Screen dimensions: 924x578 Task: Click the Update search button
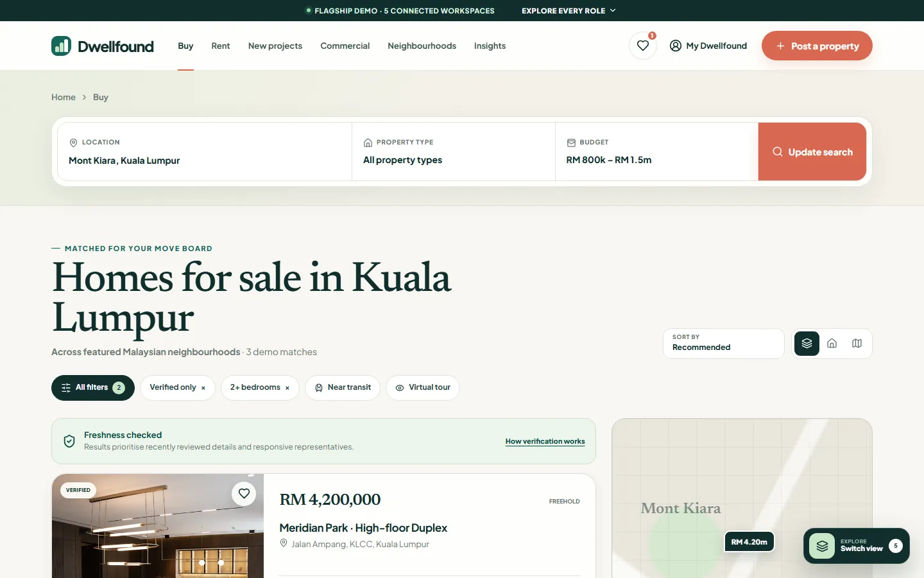(812, 152)
